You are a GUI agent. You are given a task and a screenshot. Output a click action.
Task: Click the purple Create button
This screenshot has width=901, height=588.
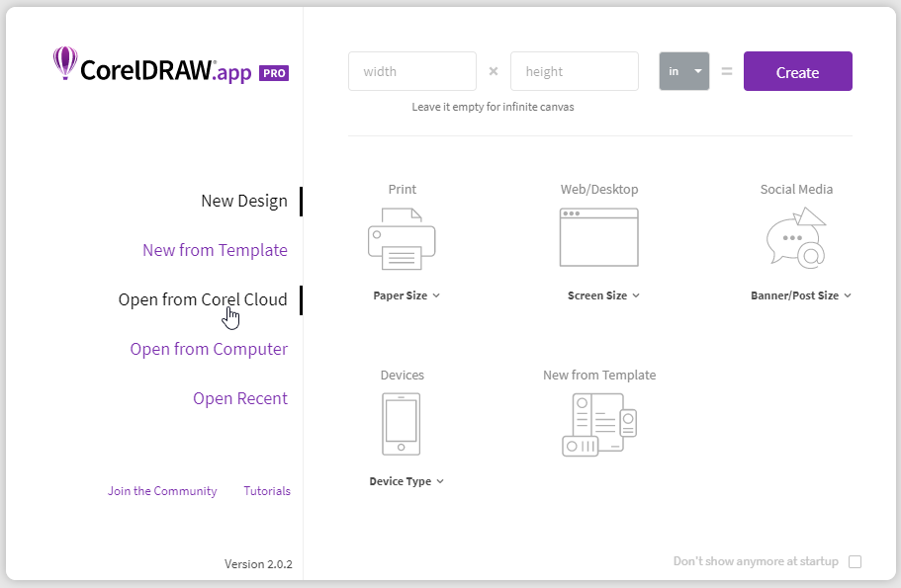797,71
